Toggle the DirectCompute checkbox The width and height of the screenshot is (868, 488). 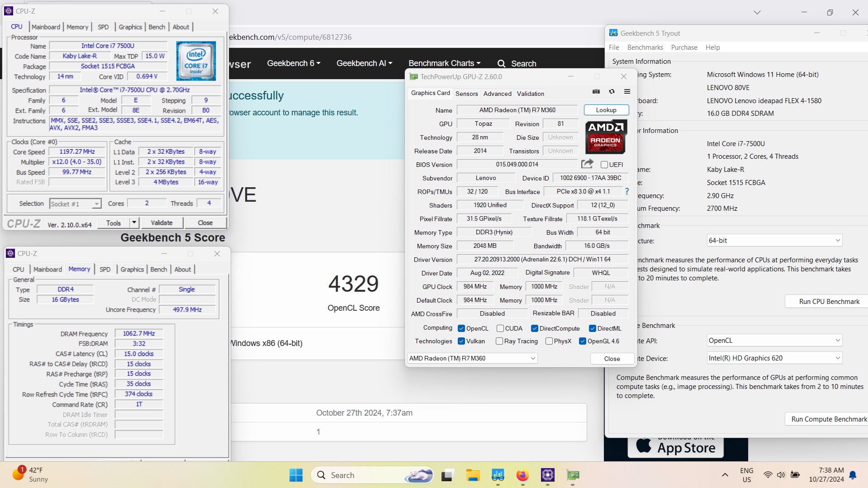535,328
